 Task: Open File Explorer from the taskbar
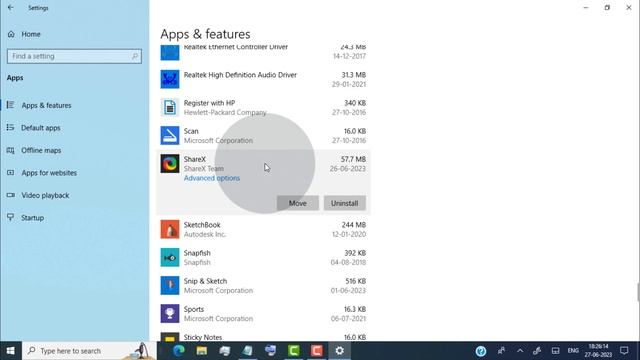coord(202,351)
